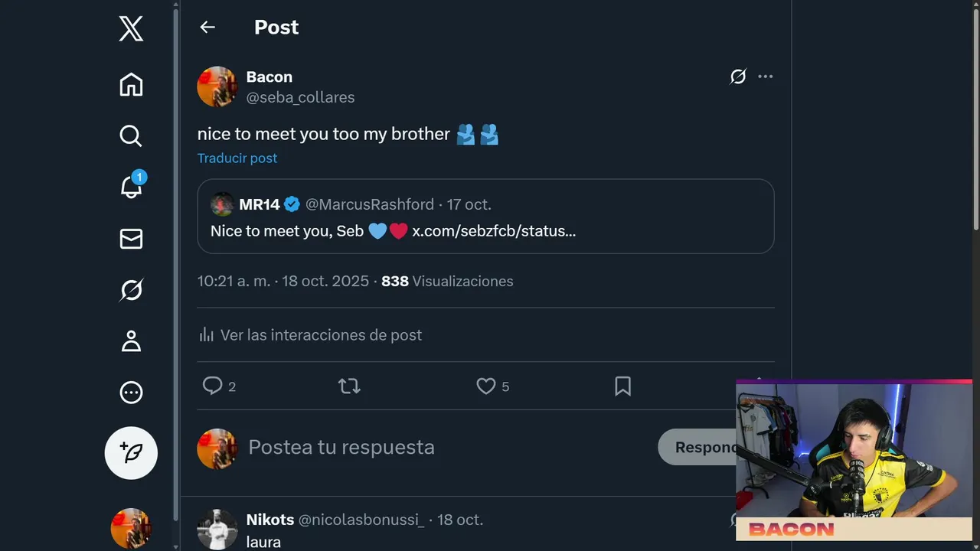Open the post's three-dot options menu
This screenshot has width=980, height=551.
click(765, 77)
